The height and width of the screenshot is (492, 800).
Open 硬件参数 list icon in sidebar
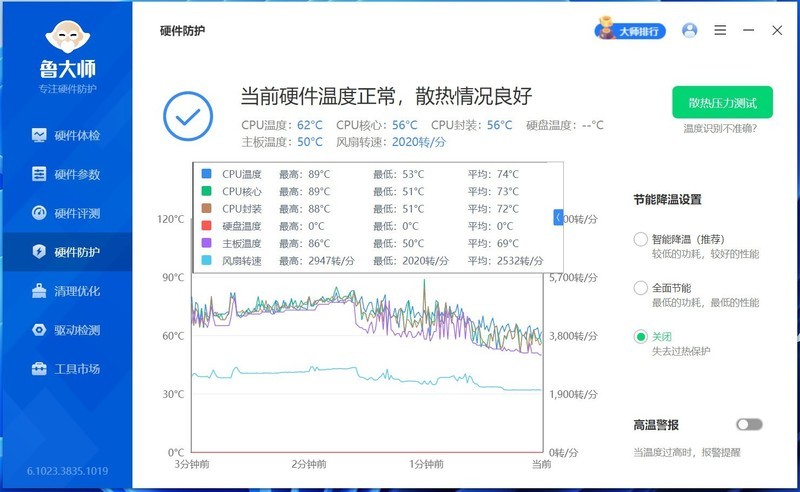39,174
